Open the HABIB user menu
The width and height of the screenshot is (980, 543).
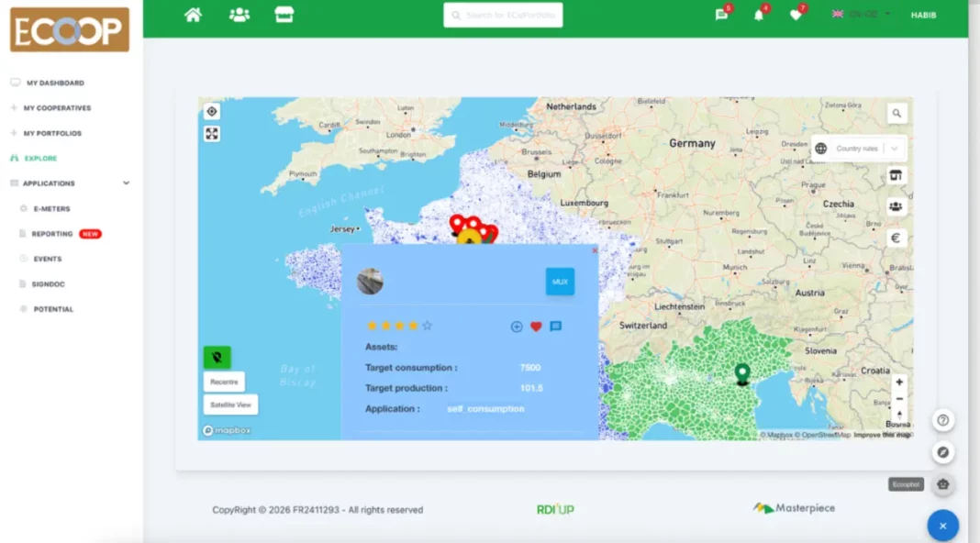tap(923, 15)
